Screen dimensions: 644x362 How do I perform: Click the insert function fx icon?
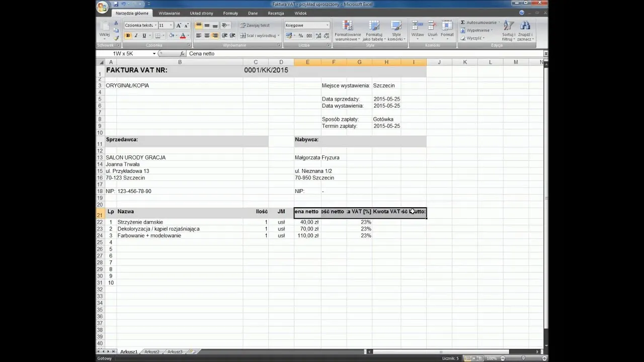182,54
